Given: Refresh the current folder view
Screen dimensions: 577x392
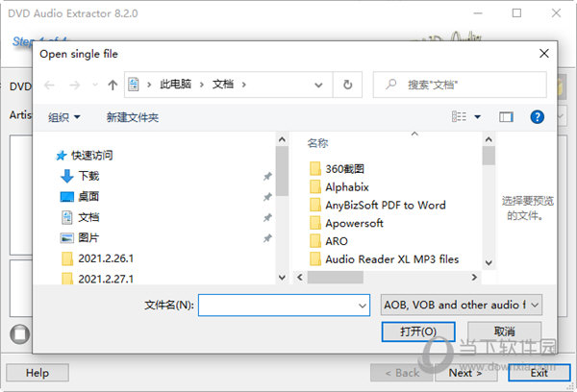Looking at the screenshot, I should 347,85.
